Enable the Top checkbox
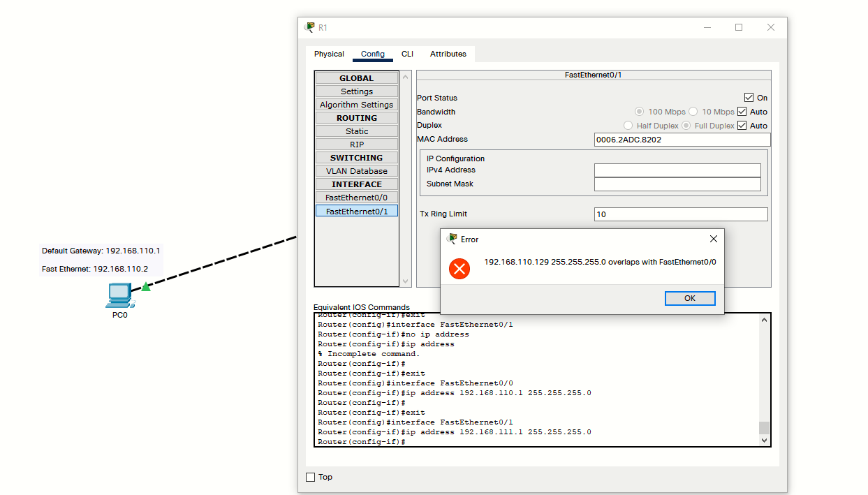Screen dimensions: 868x495 (x=310, y=477)
